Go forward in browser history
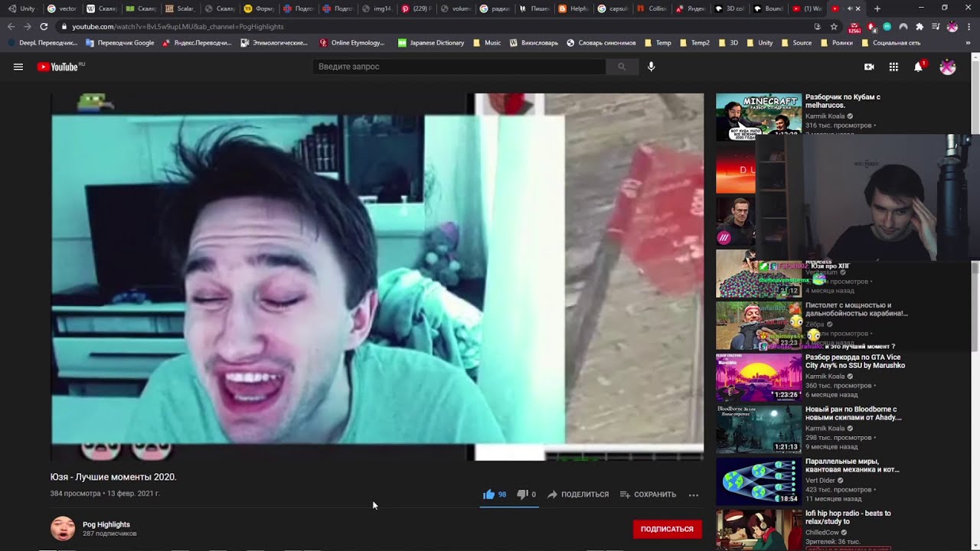Viewport: 980px width, 551px height. click(x=27, y=26)
